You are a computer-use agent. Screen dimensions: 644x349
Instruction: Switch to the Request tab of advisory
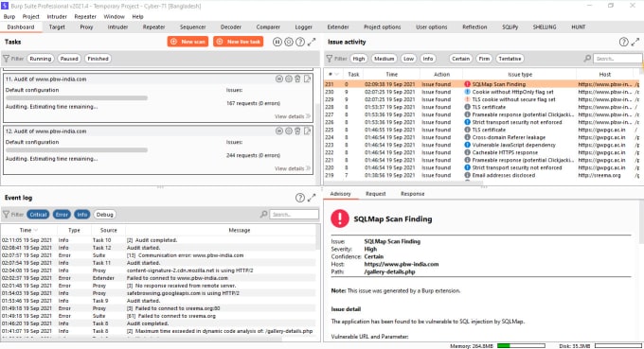coord(375,194)
